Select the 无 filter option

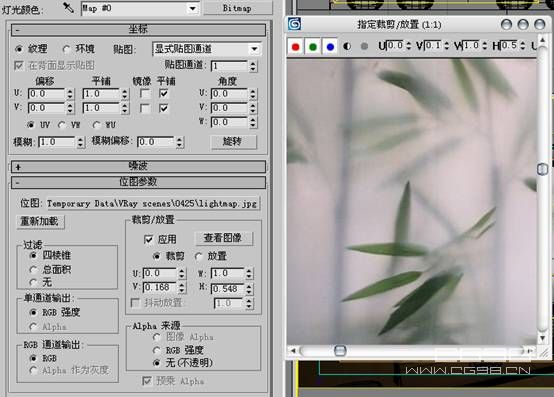(34, 282)
